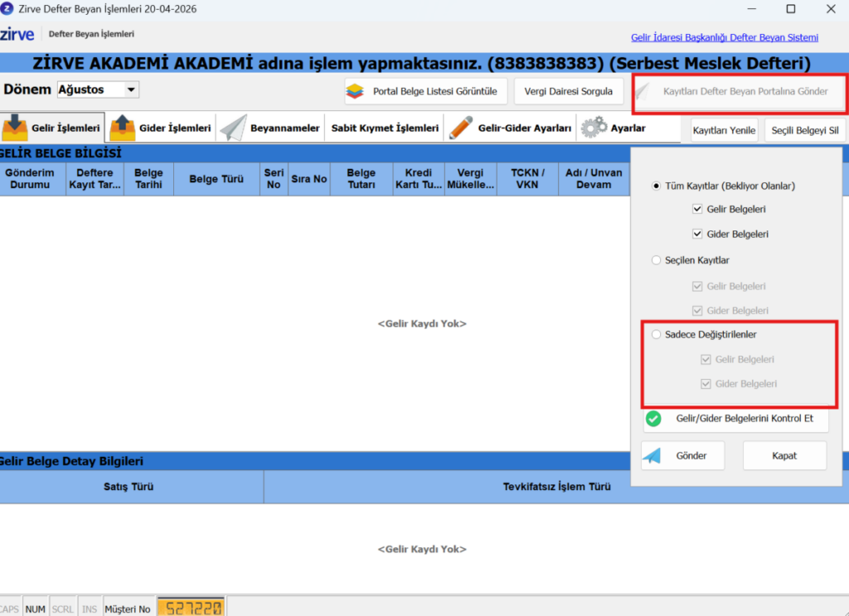Click the Kayıtları Yenile button

tap(725, 130)
